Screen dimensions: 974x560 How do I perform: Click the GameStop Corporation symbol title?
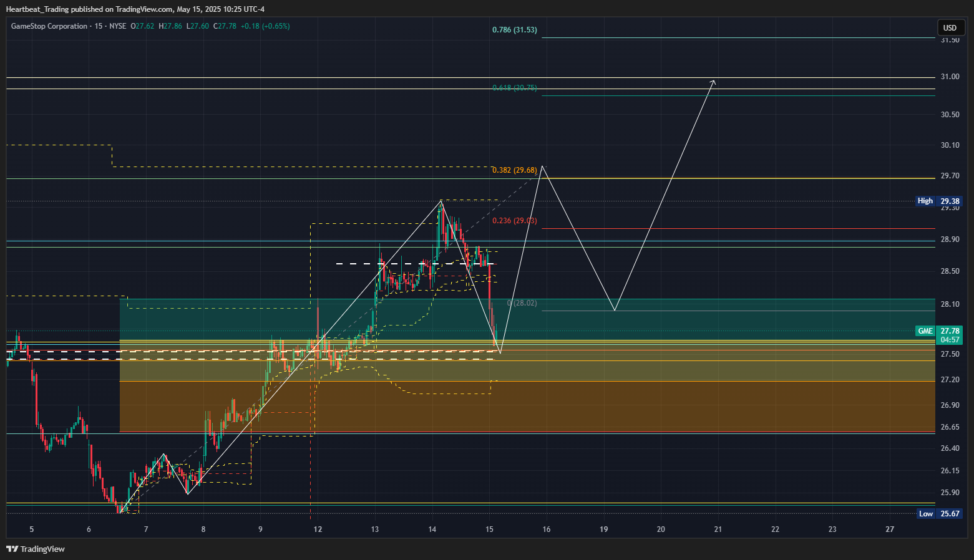(x=49, y=26)
